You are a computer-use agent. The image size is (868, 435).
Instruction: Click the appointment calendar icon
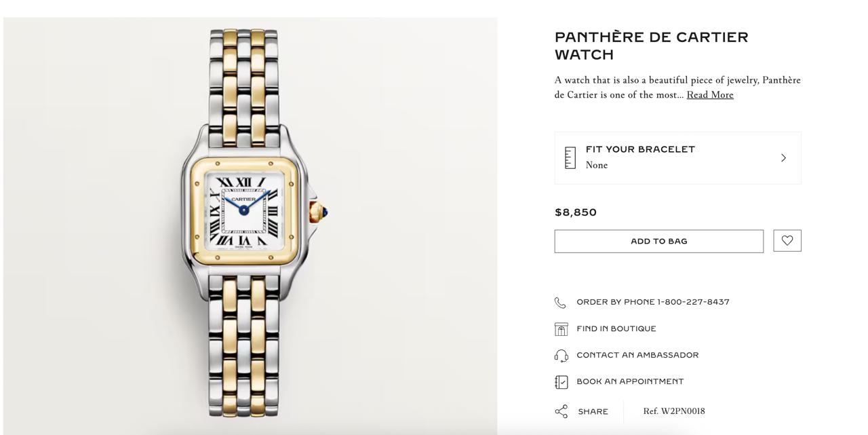pyautogui.click(x=561, y=382)
